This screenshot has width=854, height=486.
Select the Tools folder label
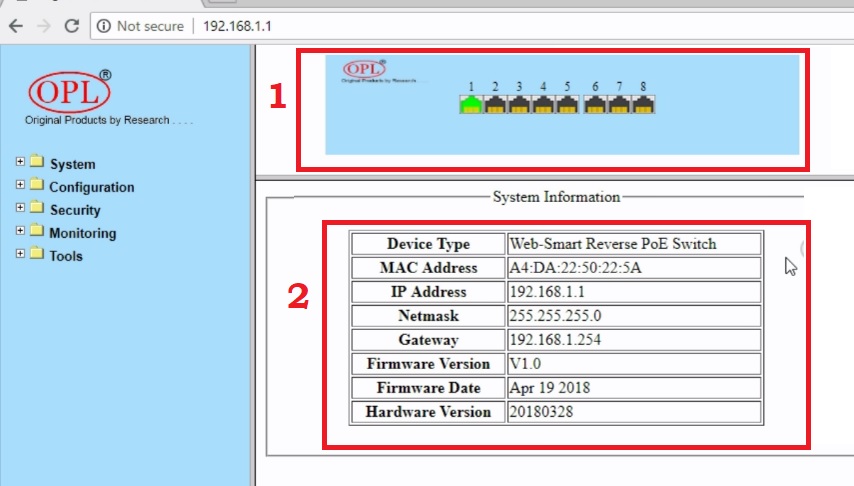click(x=66, y=256)
